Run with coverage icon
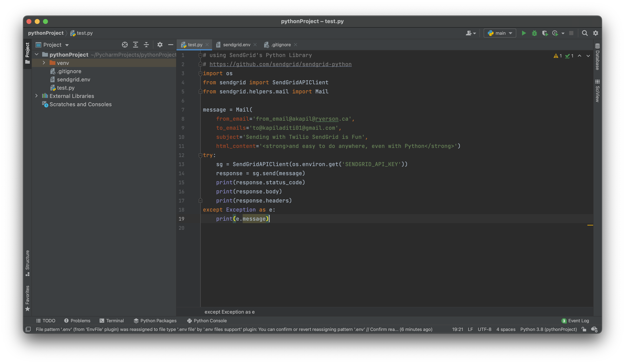 (545, 33)
